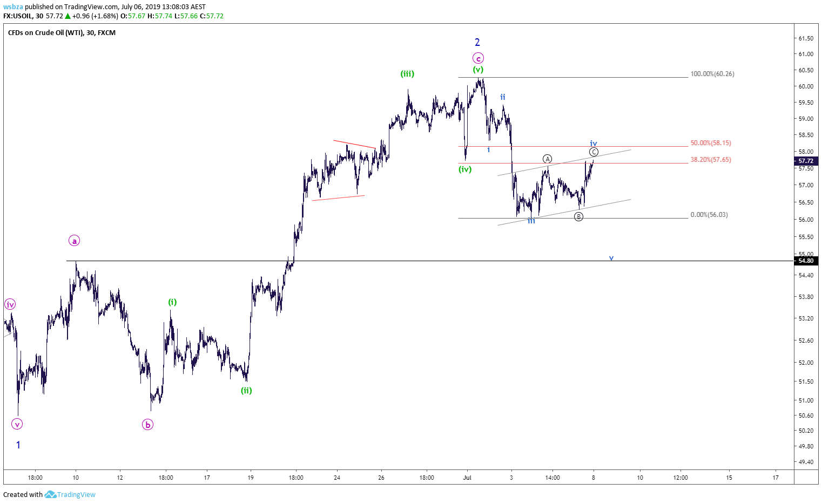The image size is (822, 504).
Task: Click the 51.00 level on price axis
Action: 806,400
